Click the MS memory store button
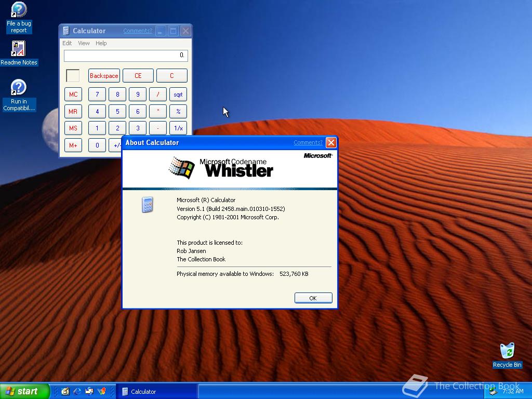 point(73,128)
